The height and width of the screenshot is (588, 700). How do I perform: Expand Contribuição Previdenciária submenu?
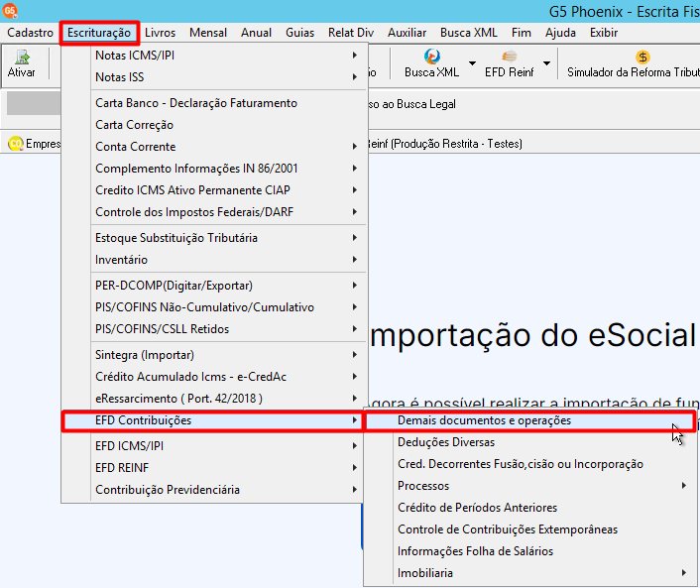(214, 490)
